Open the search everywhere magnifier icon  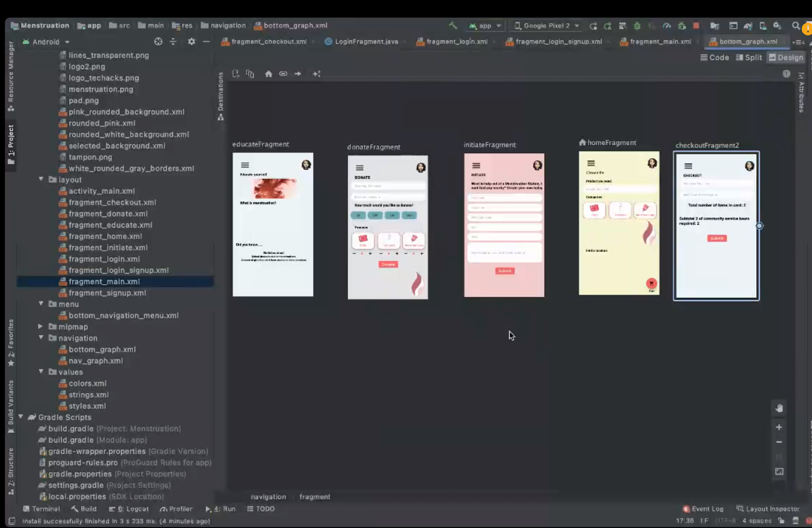[796, 26]
